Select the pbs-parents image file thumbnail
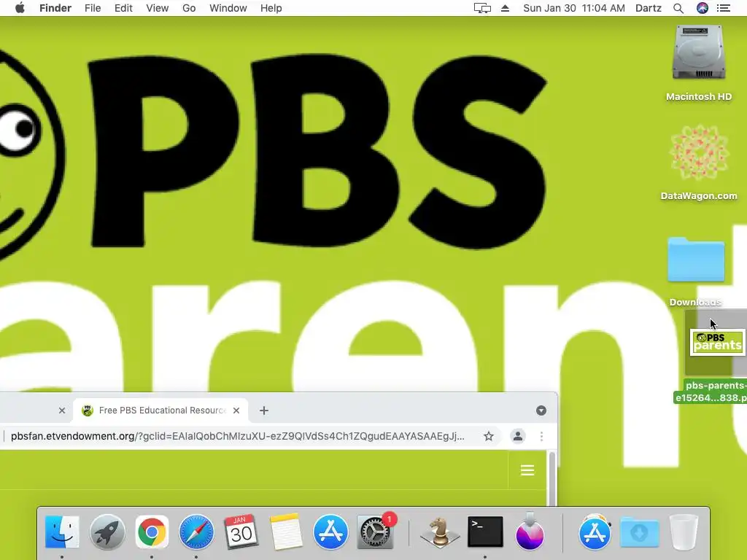747x560 pixels. pos(717,342)
